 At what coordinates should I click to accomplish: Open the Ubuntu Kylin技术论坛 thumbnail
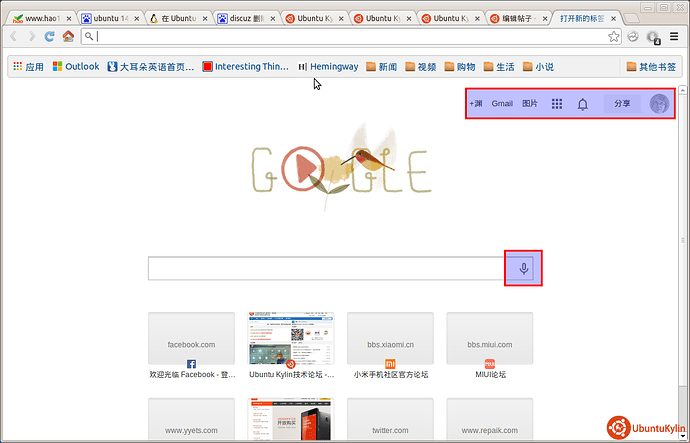point(291,338)
